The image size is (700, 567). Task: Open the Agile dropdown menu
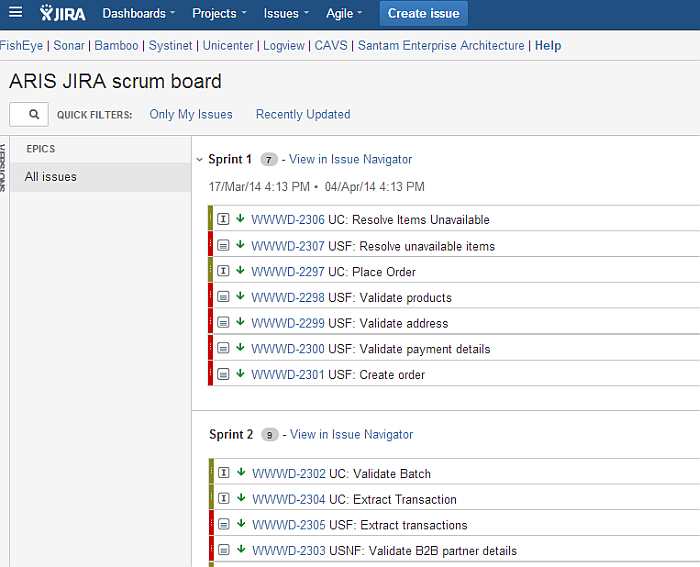point(344,13)
